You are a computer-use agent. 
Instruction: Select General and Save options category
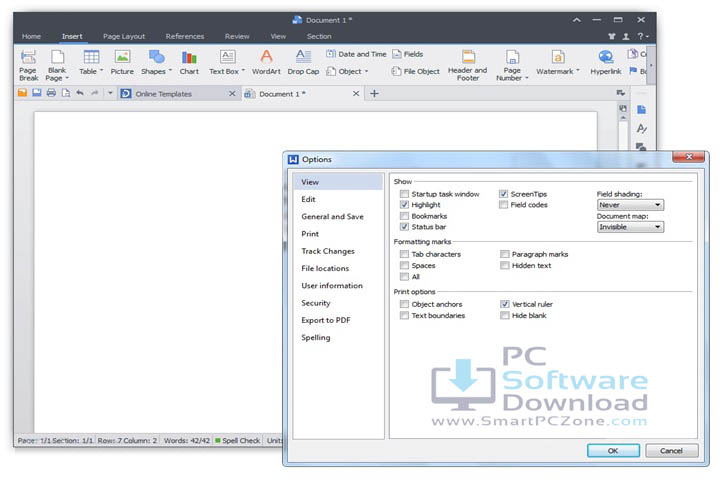coord(338,216)
